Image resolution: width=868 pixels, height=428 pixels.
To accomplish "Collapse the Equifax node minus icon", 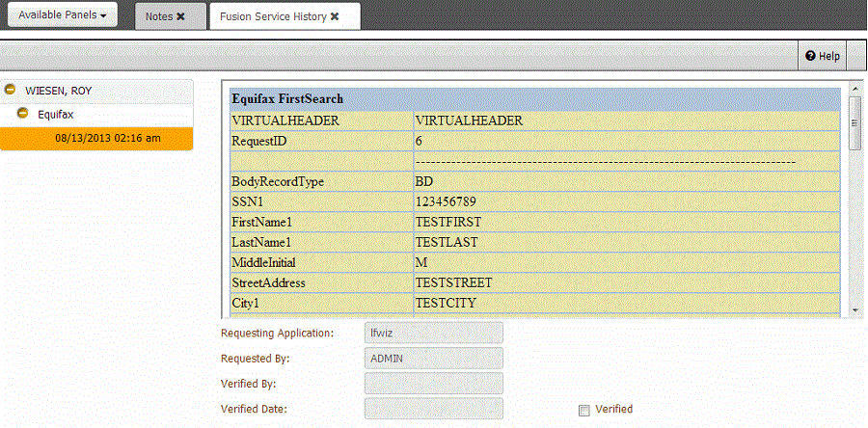I will (22, 114).
